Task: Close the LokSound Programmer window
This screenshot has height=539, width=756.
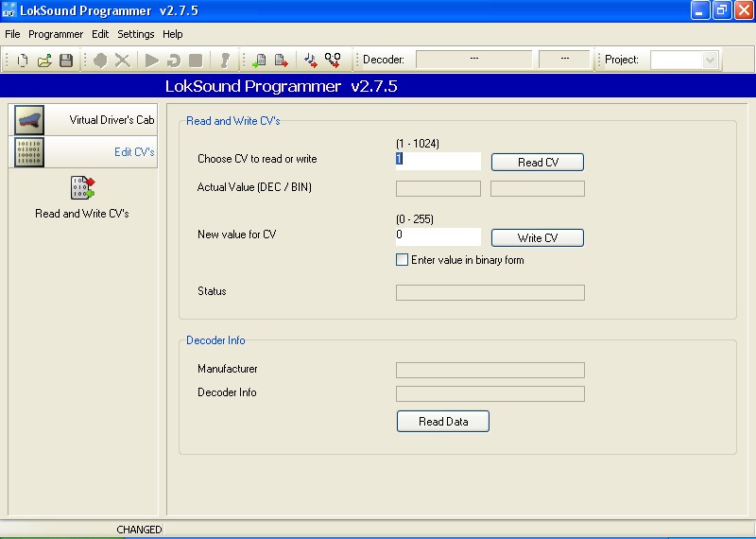Action: (x=744, y=10)
